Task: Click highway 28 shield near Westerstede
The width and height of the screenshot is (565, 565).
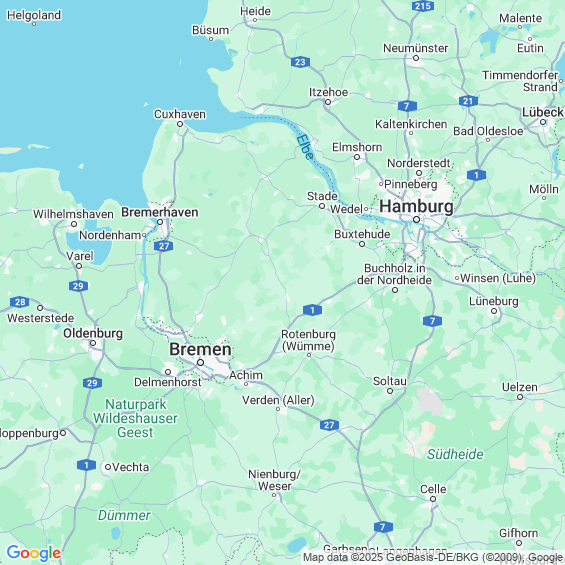Action: [20, 302]
